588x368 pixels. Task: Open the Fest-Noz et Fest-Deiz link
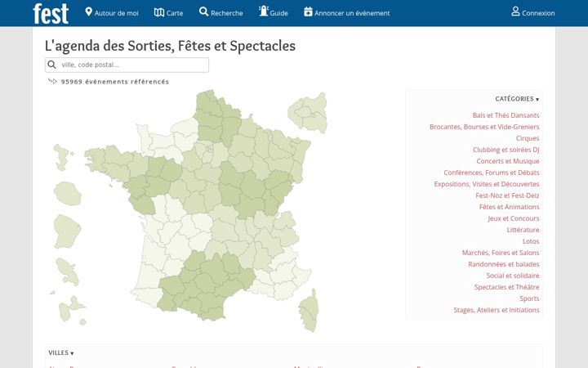tap(507, 195)
